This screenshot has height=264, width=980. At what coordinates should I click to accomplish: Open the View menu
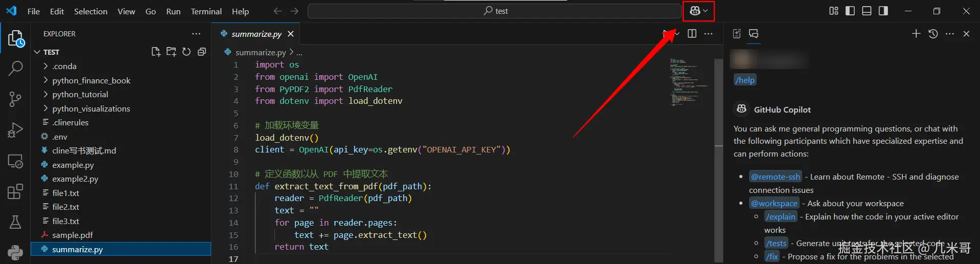tap(126, 11)
